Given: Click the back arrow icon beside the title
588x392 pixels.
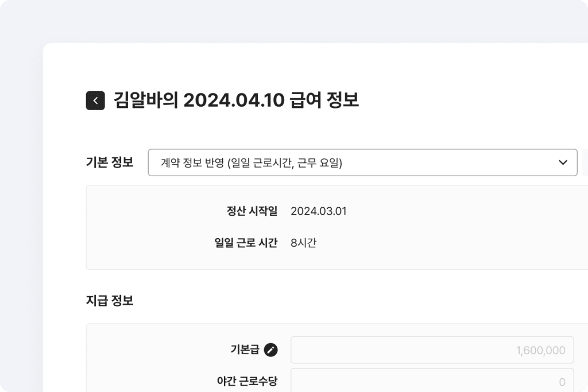Looking at the screenshot, I should click(x=95, y=100).
